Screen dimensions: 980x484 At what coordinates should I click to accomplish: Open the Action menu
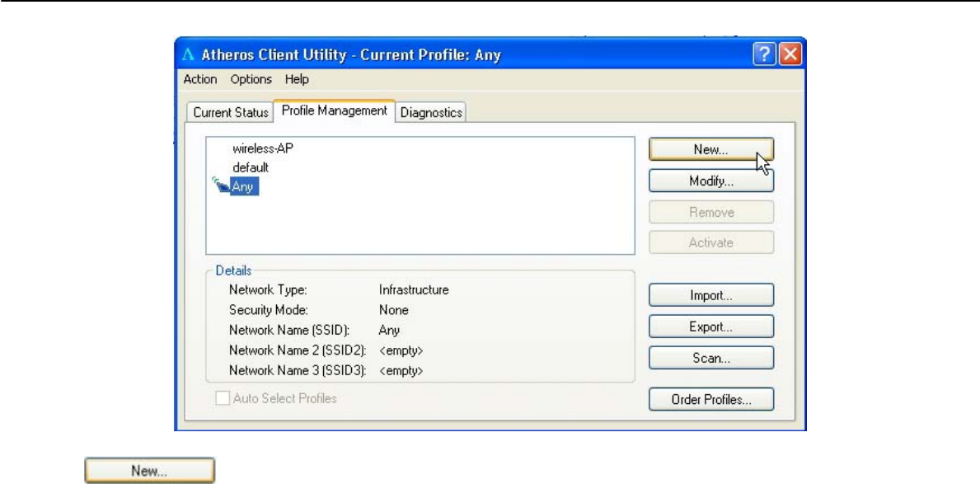[200, 79]
